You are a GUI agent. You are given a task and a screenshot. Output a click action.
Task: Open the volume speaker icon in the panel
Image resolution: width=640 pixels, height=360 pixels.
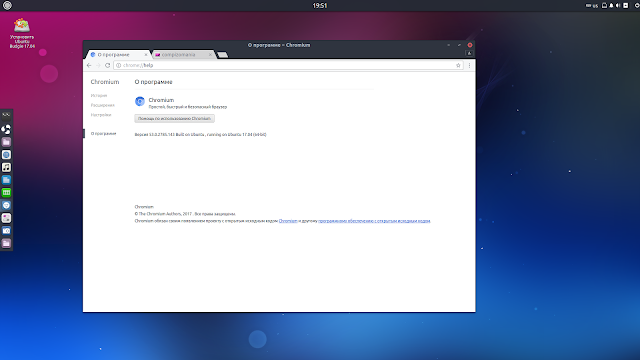618,5
